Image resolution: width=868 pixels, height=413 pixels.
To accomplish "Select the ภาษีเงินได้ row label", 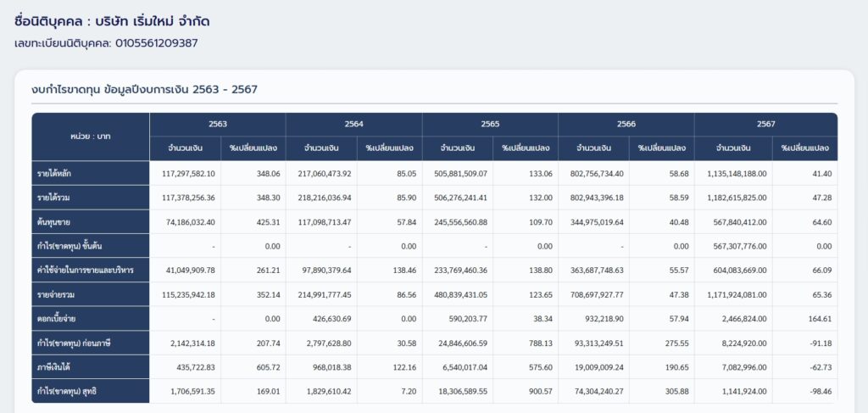I will (56, 366).
